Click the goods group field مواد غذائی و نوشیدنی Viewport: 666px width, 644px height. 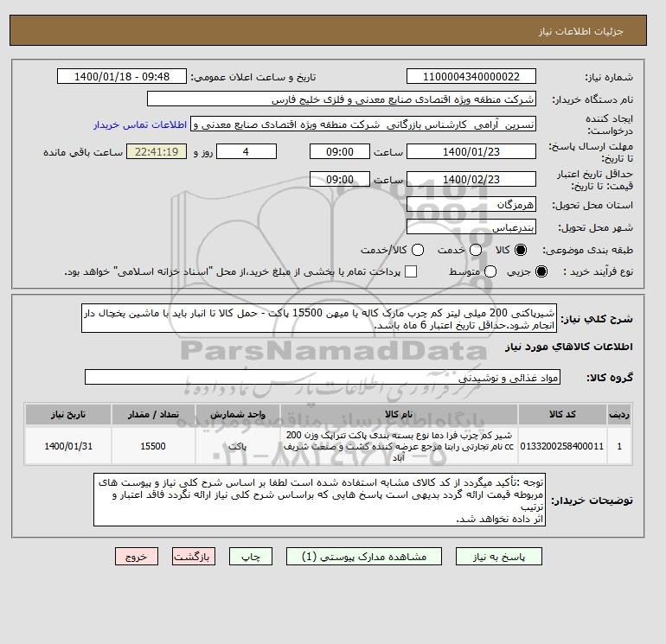click(x=323, y=377)
